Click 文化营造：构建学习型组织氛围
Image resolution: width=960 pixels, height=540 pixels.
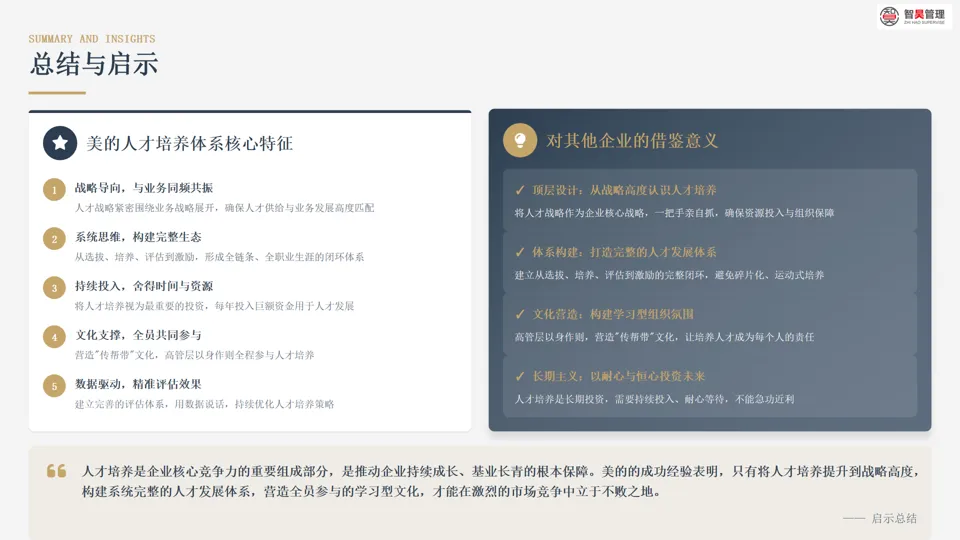click(x=612, y=314)
